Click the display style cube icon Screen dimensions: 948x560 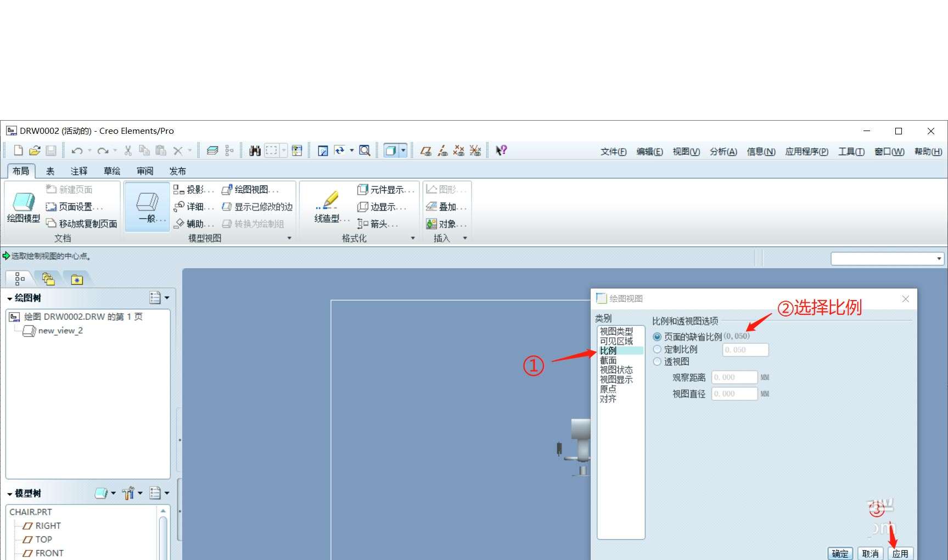(x=390, y=150)
